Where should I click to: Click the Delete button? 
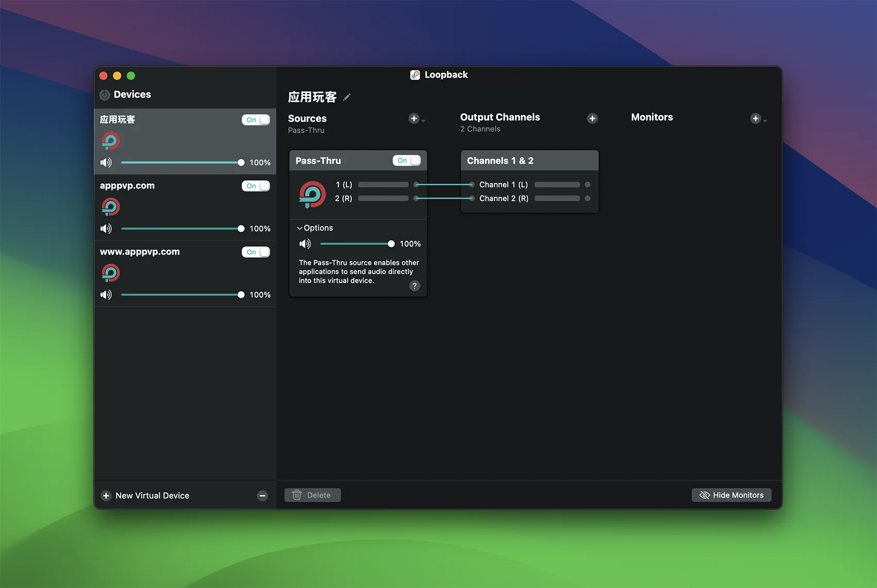click(x=313, y=495)
